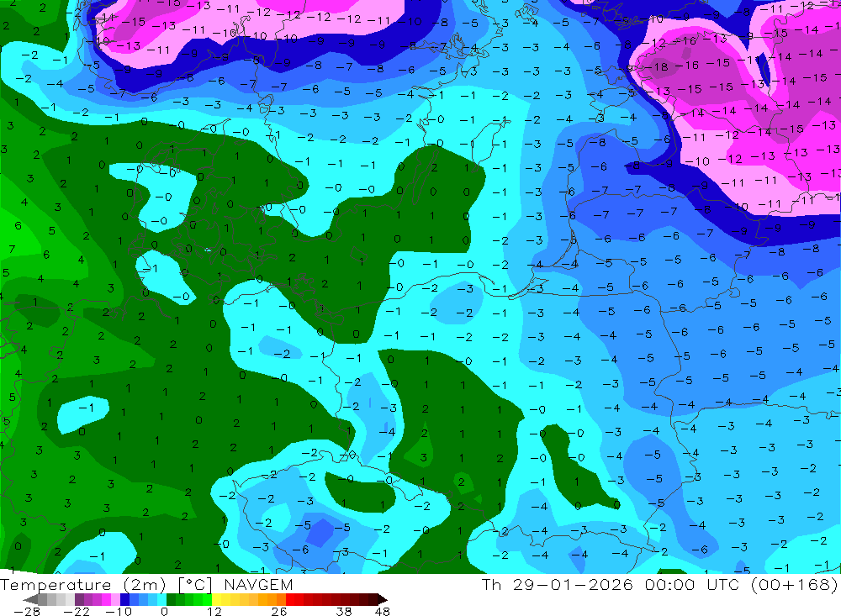
Task: Click the bright red swatch in the legend
Action: pos(290,599)
